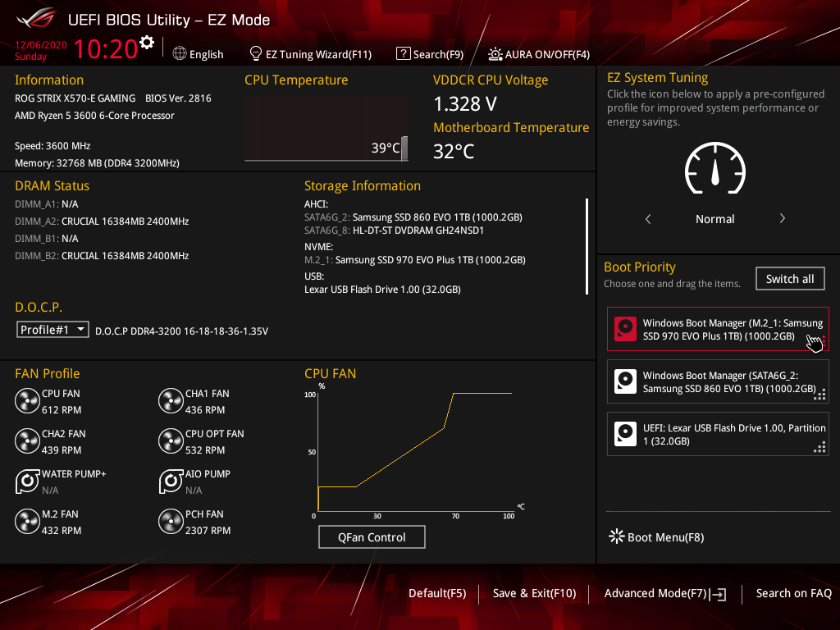The width and height of the screenshot is (840, 630).
Task: Click the Normal tuning profile label
Action: (x=715, y=218)
